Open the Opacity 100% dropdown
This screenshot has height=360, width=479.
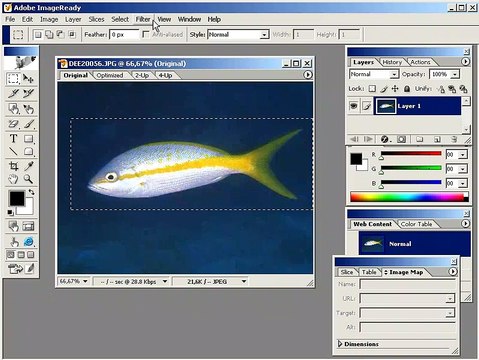coord(455,74)
